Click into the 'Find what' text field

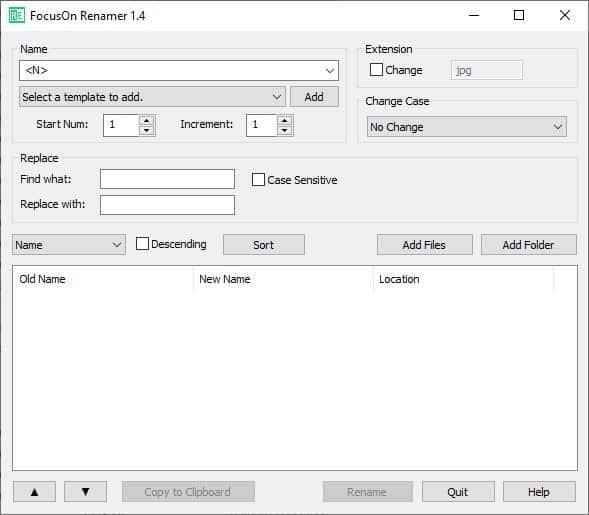168,179
